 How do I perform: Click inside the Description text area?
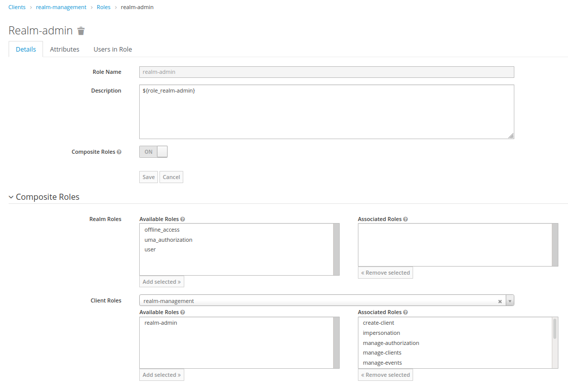[x=327, y=111]
